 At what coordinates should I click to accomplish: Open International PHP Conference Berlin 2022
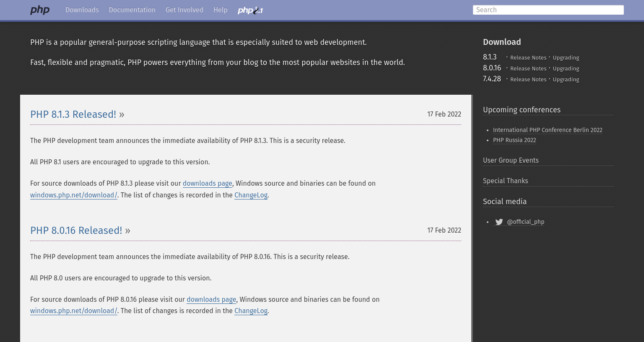coord(548,130)
